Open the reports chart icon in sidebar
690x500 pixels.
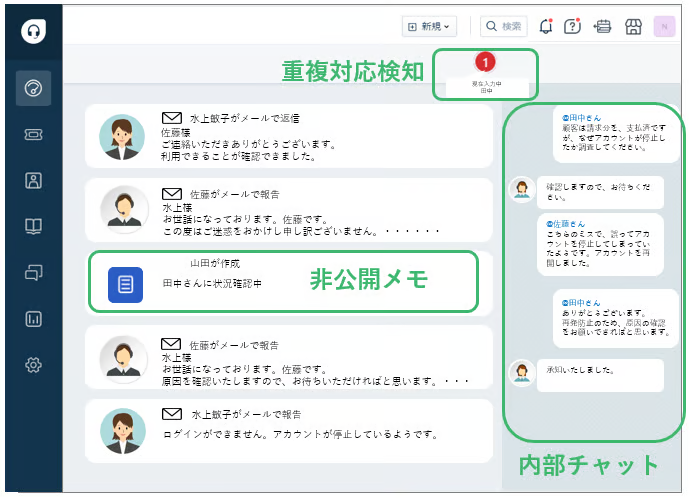point(33,319)
